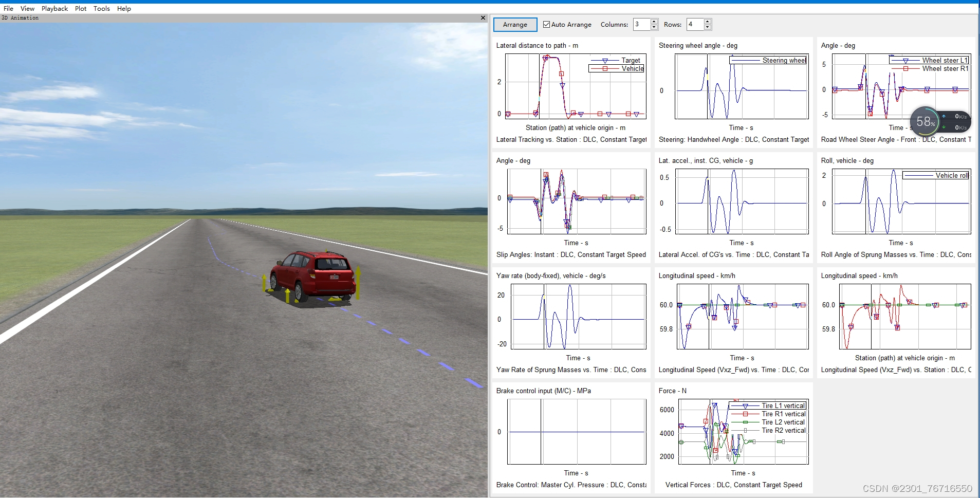Open the Playback menu
This screenshot has width=980, height=498.
tap(54, 8)
